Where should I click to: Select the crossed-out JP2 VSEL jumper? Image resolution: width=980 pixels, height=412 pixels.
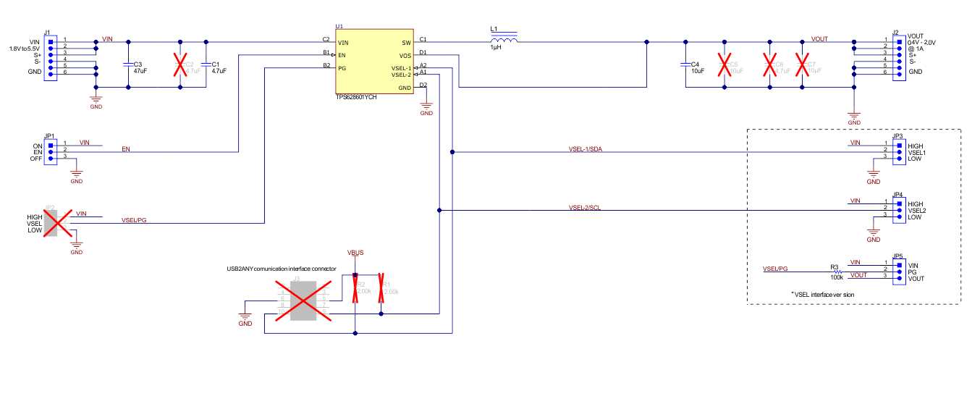point(51,222)
